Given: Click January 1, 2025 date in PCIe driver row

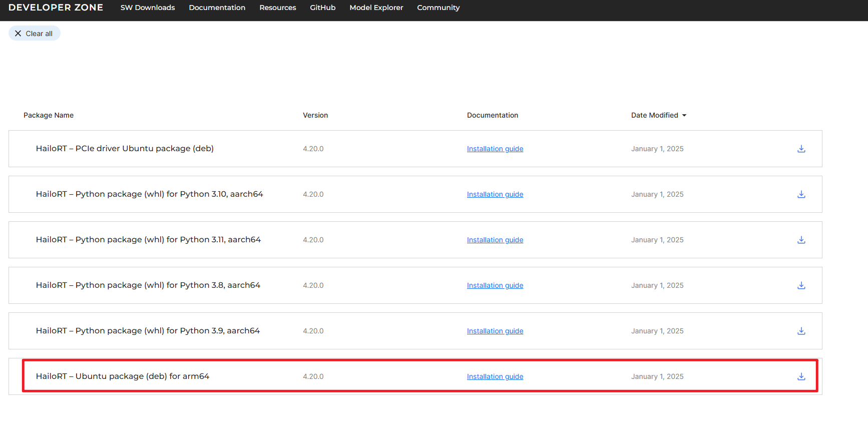Looking at the screenshot, I should (x=657, y=149).
